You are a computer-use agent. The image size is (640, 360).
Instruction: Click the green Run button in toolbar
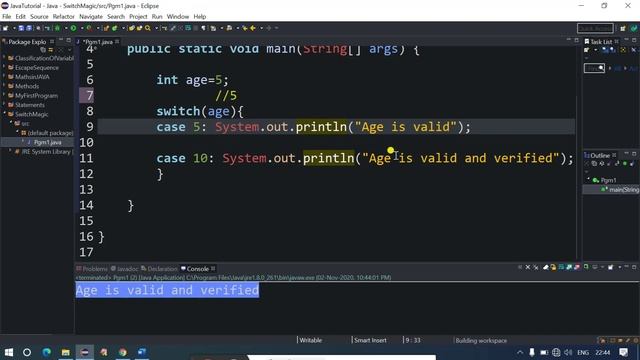point(73,28)
